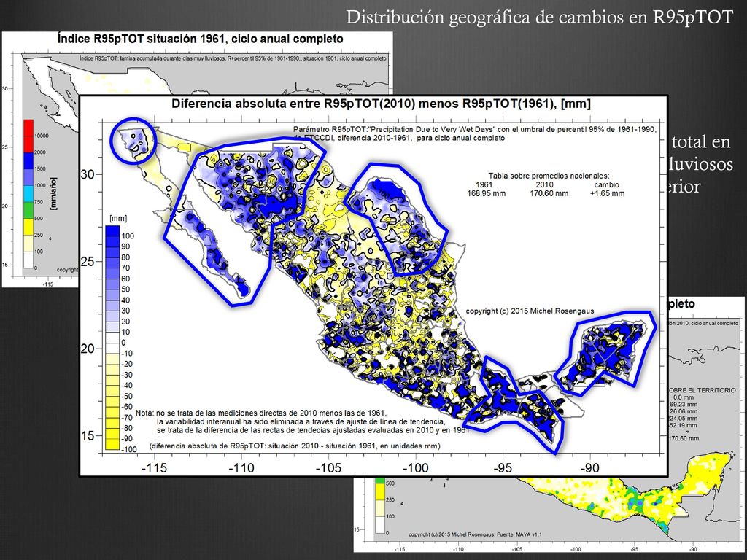Click the "cambio" column header

606,184
